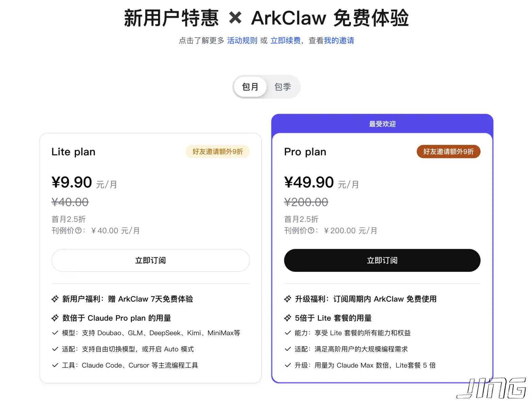Click the 立即续费 link

click(x=285, y=40)
